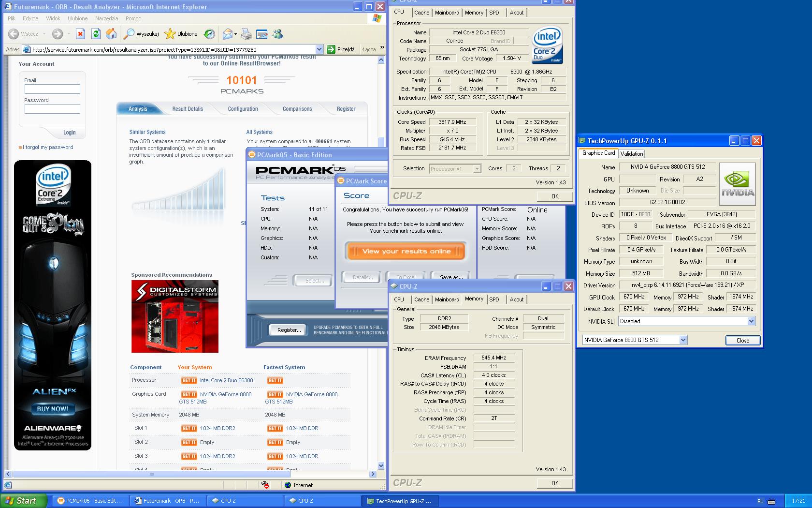Click the page icon in the IE address bar

pos(28,49)
